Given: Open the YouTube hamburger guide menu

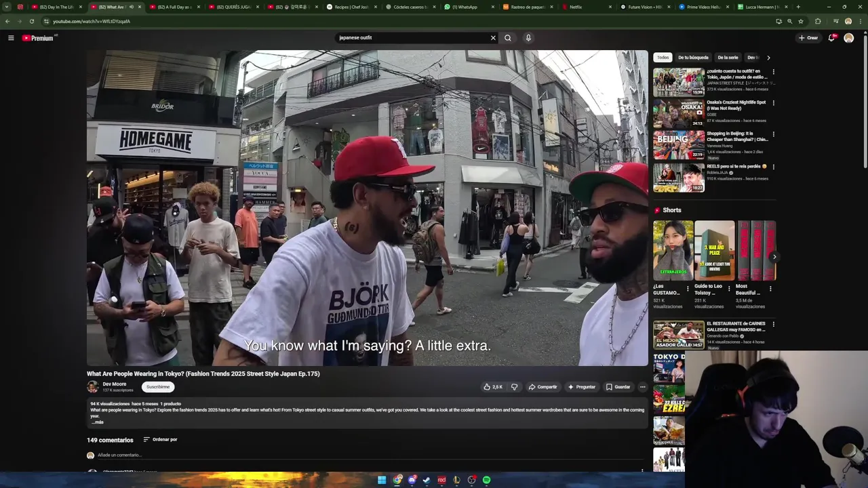Looking at the screenshot, I should [11, 38].
